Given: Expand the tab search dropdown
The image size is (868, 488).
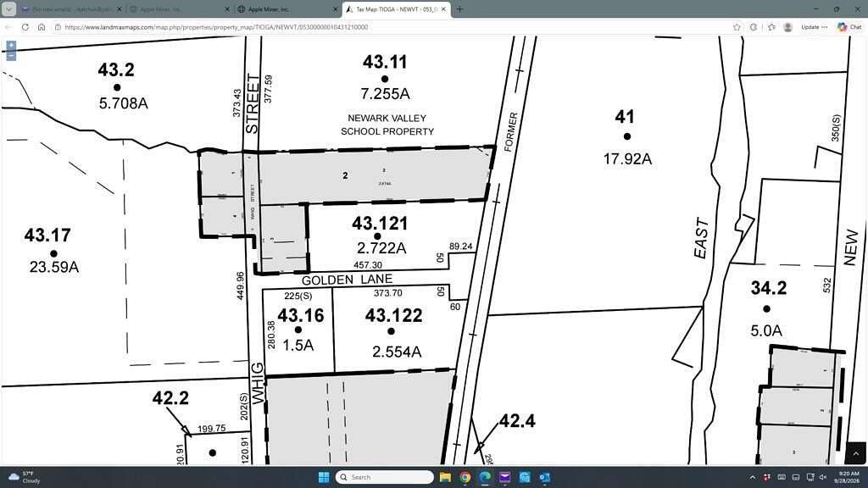Looking at the screenshot, I should coord(8,9).
